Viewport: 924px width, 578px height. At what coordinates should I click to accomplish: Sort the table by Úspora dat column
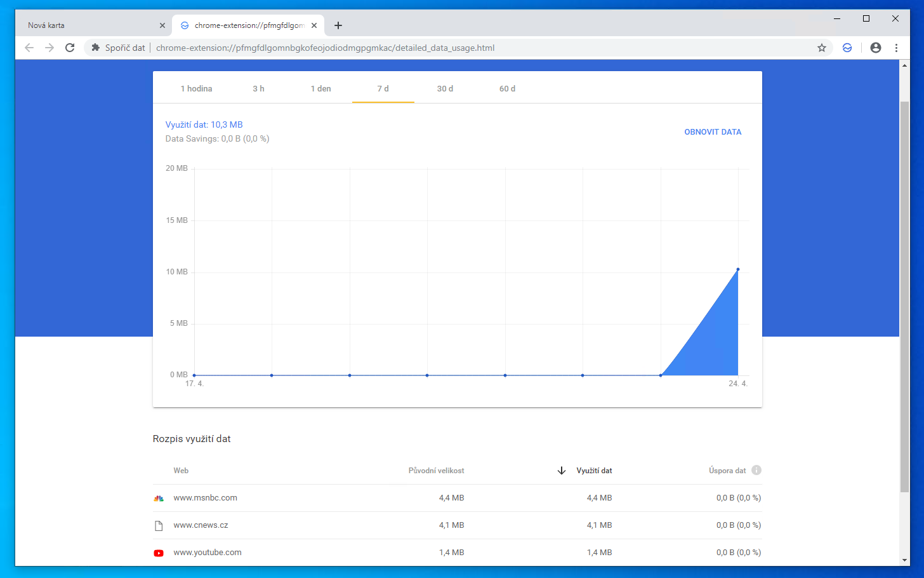727,471
